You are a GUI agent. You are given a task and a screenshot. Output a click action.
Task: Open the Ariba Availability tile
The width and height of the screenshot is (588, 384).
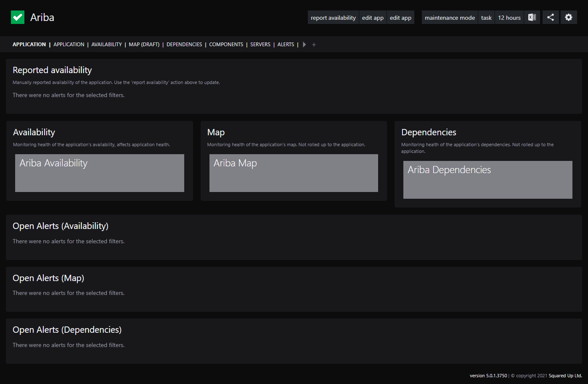point(99,173)
